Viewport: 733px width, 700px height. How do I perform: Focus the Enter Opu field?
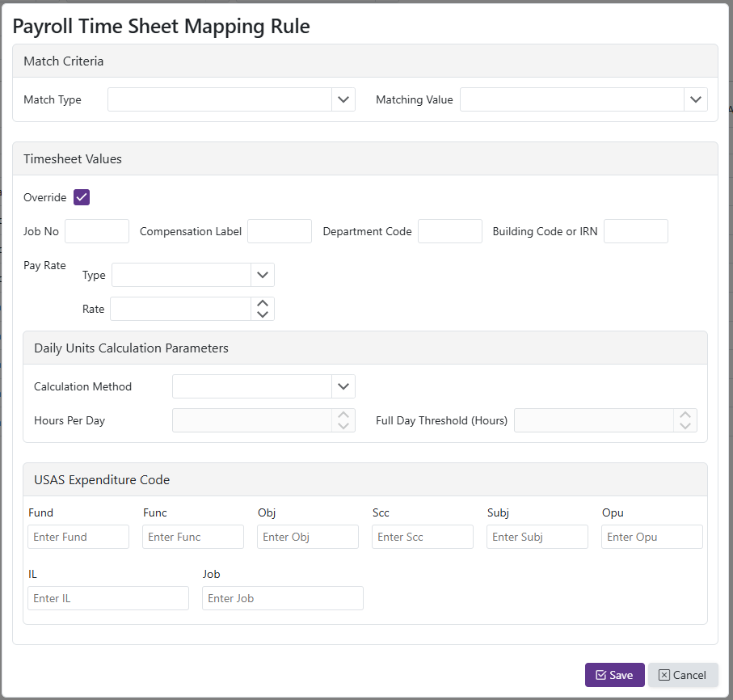(652, 537)
